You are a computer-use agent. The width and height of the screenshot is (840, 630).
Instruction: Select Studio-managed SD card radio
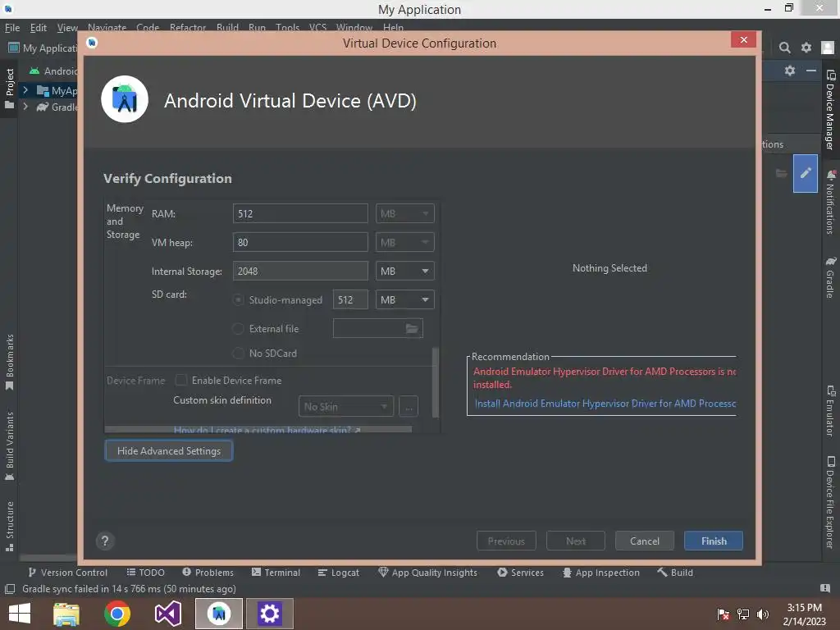tap(239, 300)
